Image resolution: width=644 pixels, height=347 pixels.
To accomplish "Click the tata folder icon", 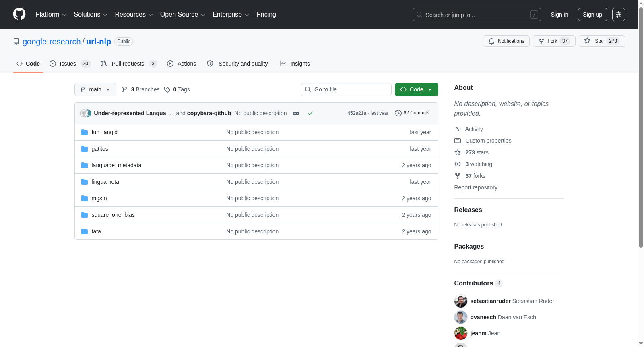I will tap(85, 231).
